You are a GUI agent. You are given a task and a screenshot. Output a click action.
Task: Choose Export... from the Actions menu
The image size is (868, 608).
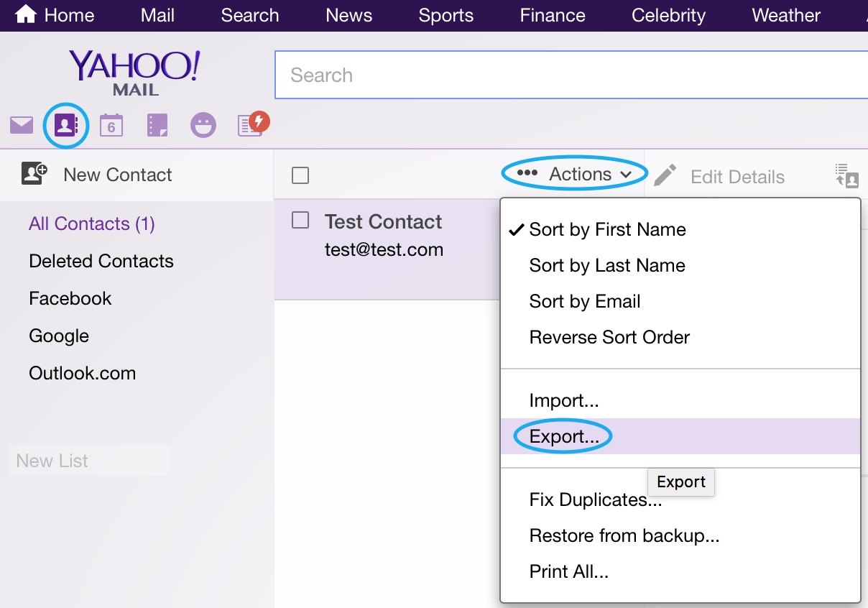coord(564,437)
